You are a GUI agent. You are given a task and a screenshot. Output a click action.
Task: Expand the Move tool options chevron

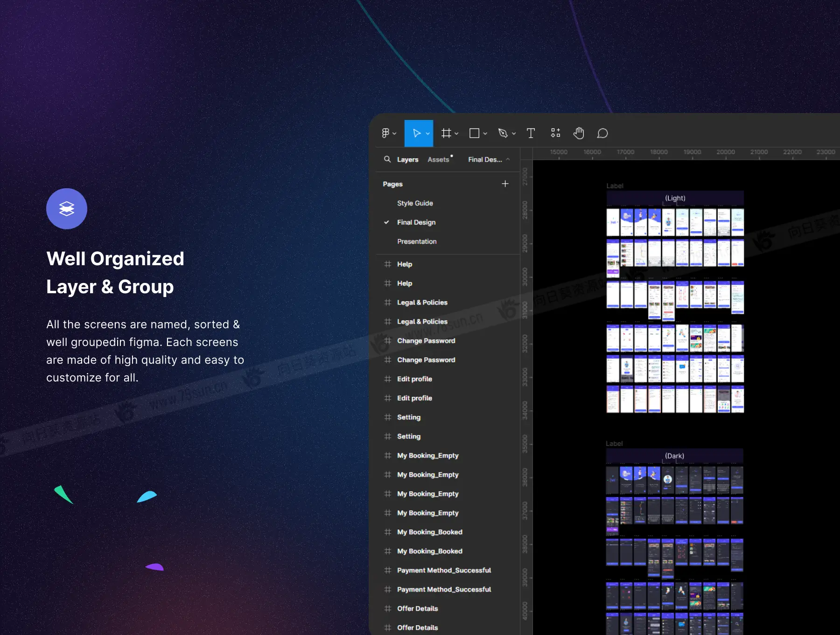click(x=428, y=134)
